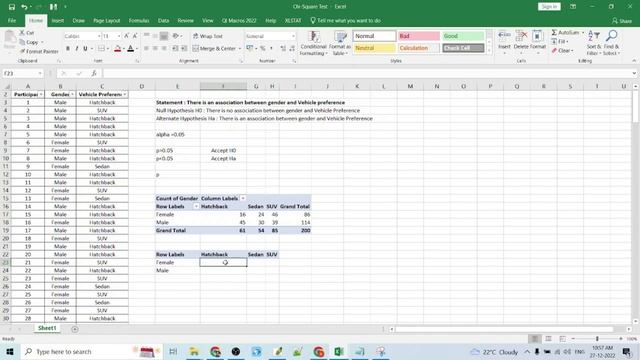The width and height of the screenshot is (640, 360).
Task: Open the Font name dropdown
Action: pyautogui.click(x=99, y=36)
